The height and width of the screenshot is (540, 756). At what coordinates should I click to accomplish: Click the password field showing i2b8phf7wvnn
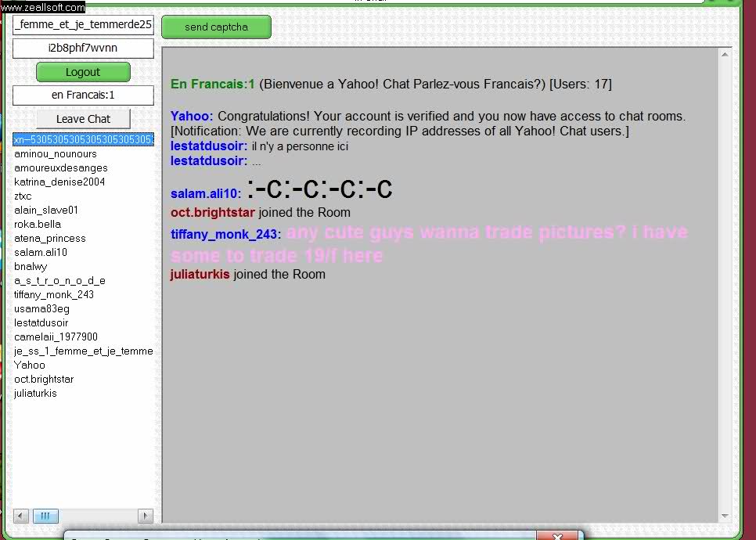tap(83, 49)
